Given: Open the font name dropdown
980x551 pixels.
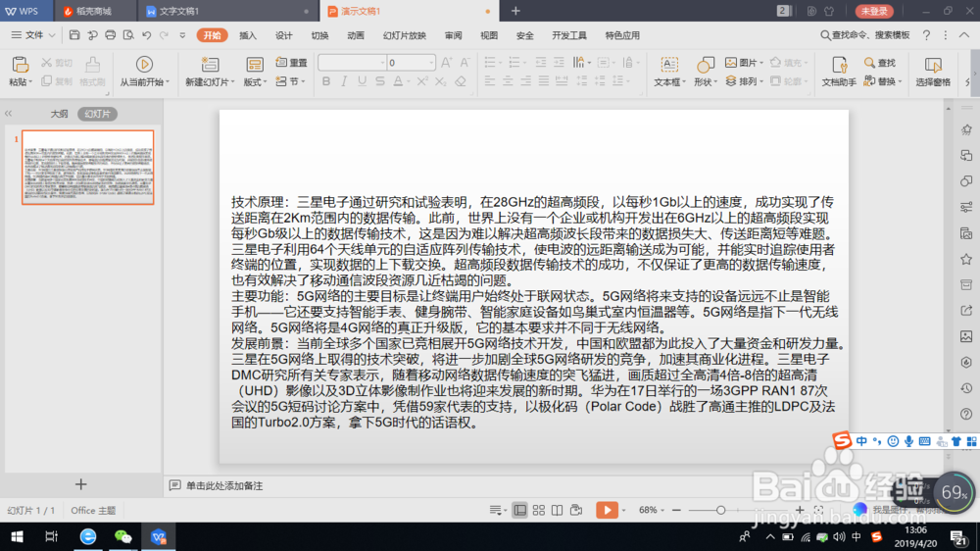Looking at the screenshot, I should tap(382, 63).
